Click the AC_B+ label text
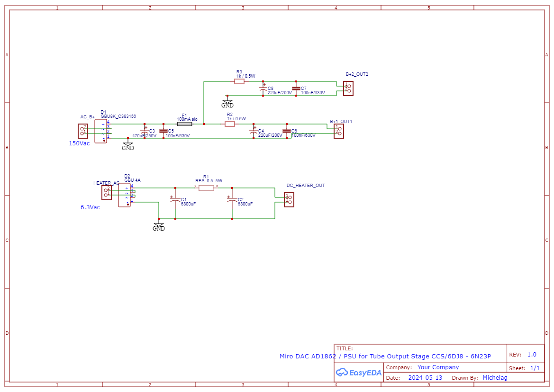Image resolution: width=554 pixels, height=392 pixels. [x=87, y=117]
